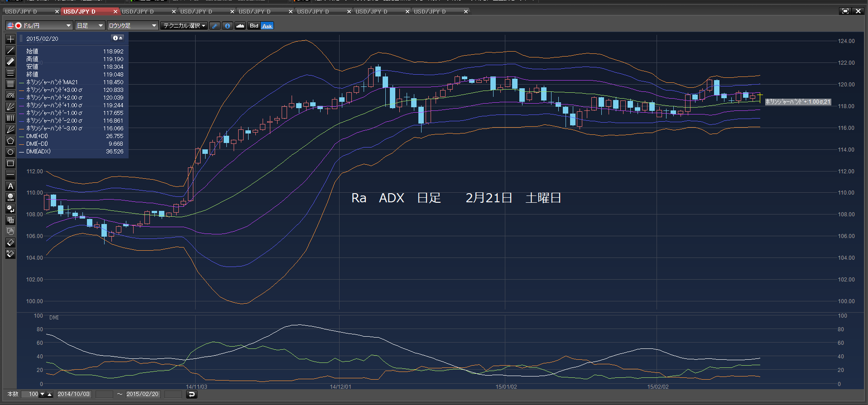Select the eraser tool
This screenshot has height=405, width=868.
point(10,243)
